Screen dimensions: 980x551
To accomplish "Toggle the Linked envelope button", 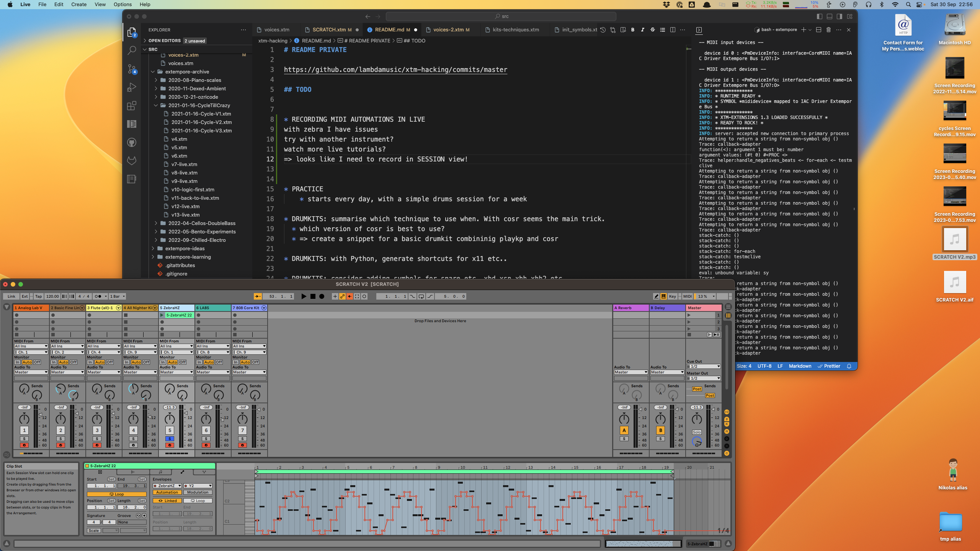I will (167, 500).
